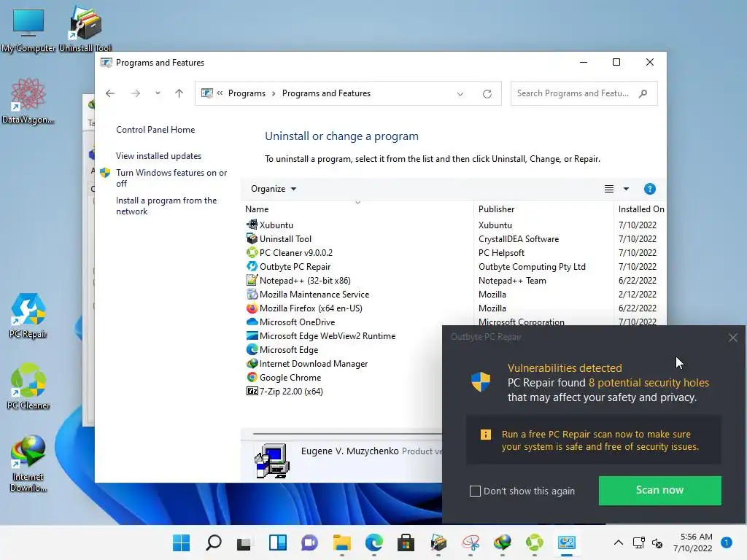Open the Organize dropdown menu
747x560 pixels.
pyautogui.click(x=274, y=189)
